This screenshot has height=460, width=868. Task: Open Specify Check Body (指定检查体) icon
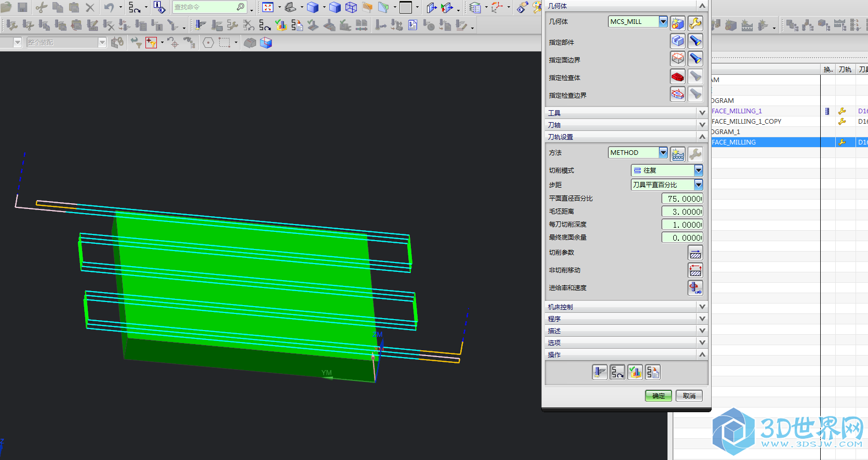(x=678, y=76)
